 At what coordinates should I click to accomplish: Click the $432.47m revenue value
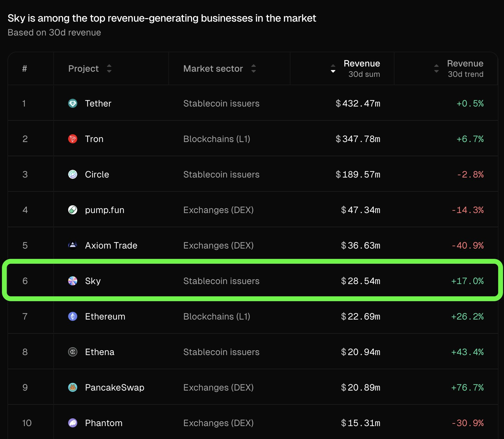[358, 103]
